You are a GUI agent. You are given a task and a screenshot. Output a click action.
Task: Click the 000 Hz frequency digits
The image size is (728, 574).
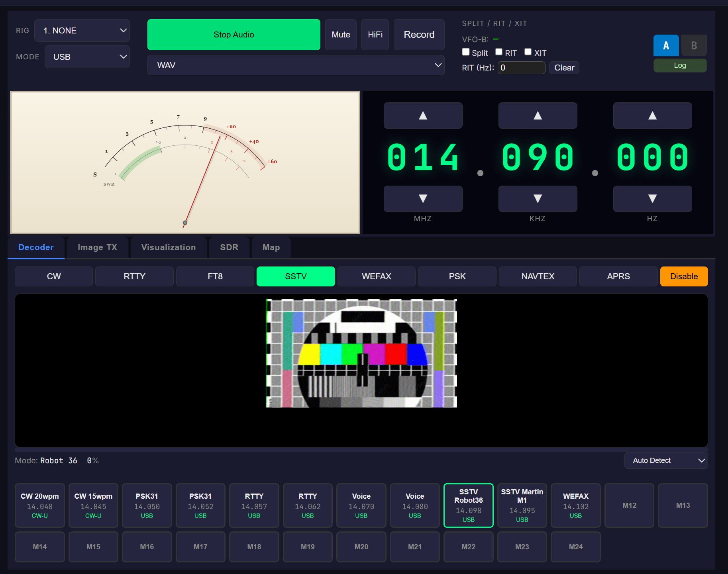[652, 157]
